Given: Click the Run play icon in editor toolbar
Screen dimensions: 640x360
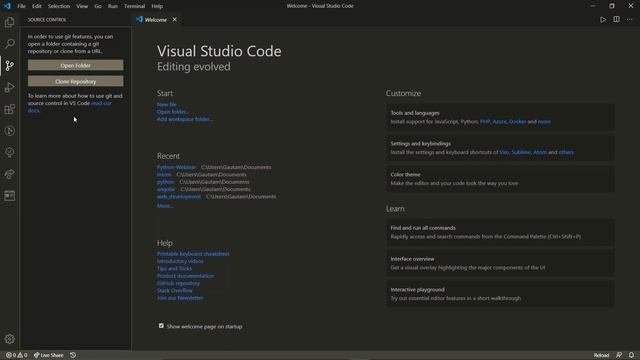Looking at the screenshot, I should click(x=602, y=20).
